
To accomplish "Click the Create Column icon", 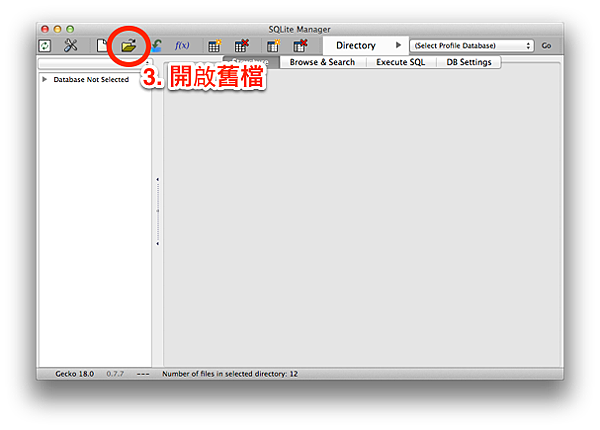I will point(273,46).
